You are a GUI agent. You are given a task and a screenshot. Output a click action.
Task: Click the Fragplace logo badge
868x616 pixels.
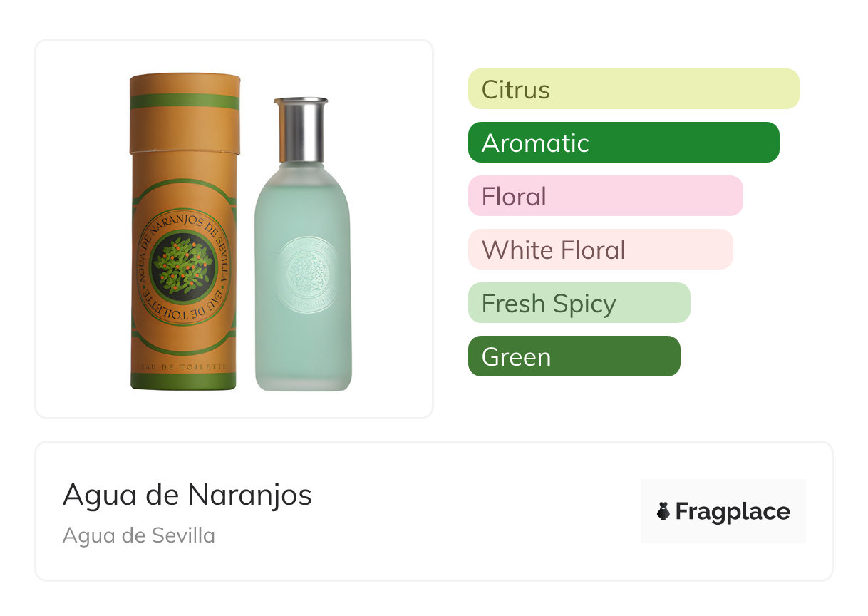[x=723, y=511]
